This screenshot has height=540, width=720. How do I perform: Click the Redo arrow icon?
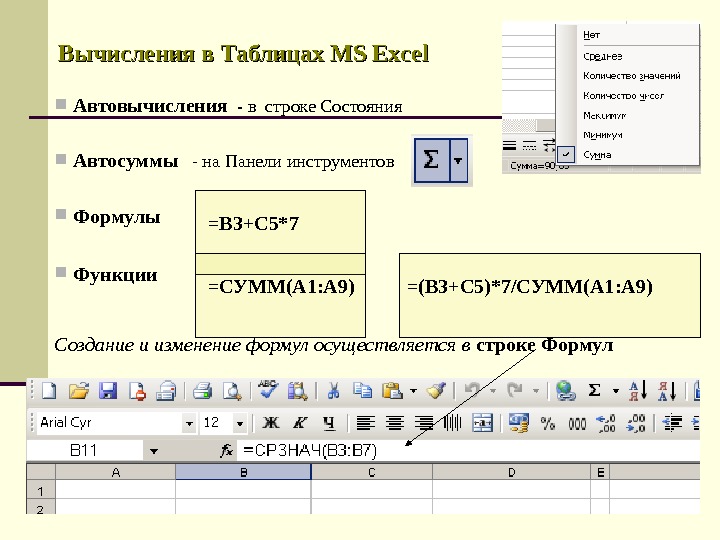[x=515, y=391]
